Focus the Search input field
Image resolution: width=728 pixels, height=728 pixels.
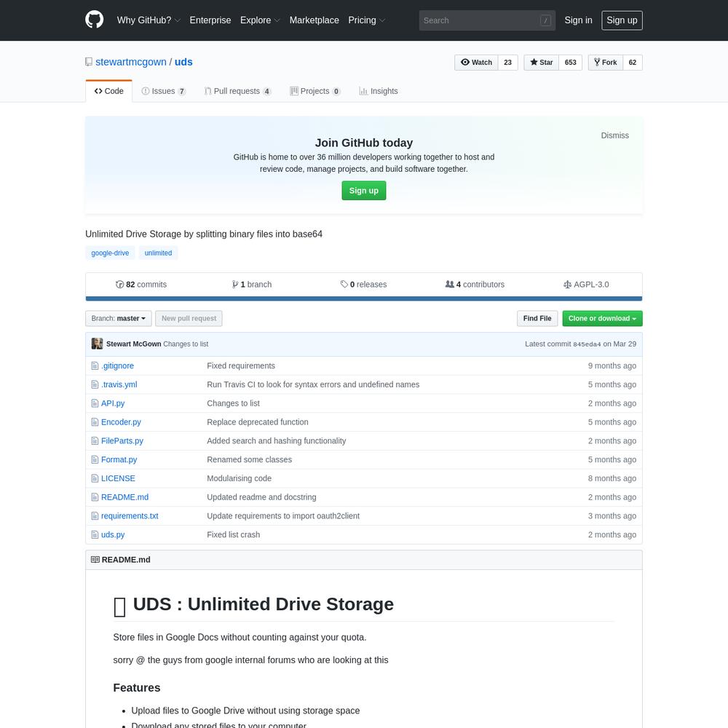[x=487, y=20]
